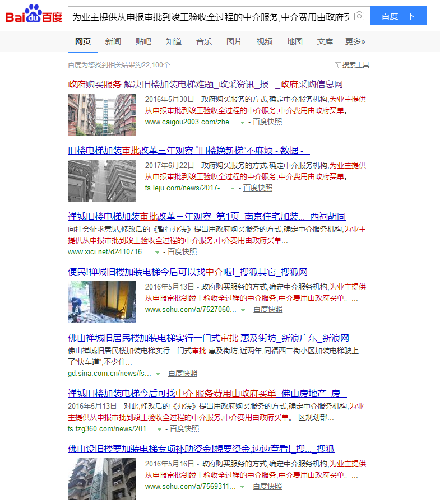Go to the 地图 tab

(295, 41)
